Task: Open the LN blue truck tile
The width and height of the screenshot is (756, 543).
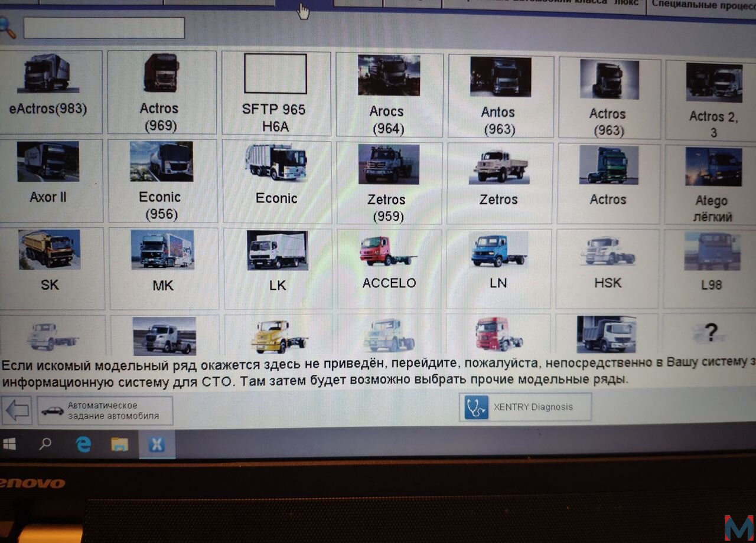Action: 498,269
